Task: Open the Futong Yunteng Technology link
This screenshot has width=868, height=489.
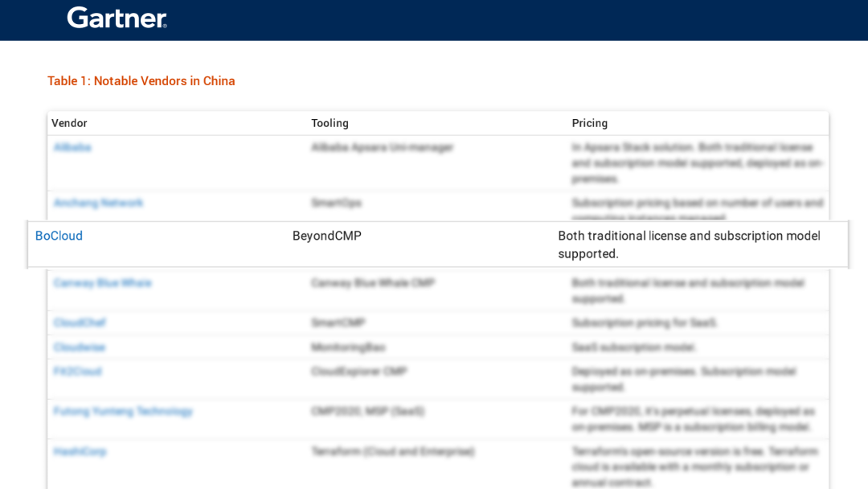Action: [123, 411]
